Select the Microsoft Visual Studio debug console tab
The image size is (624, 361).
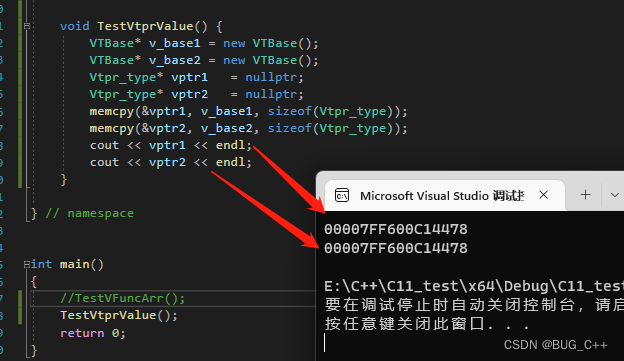tap(445, 195)
